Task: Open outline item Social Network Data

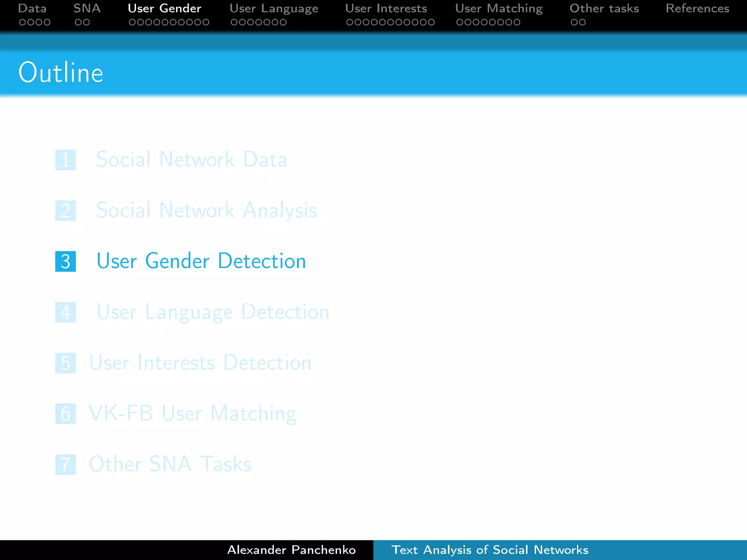Action: coord(191,159)
